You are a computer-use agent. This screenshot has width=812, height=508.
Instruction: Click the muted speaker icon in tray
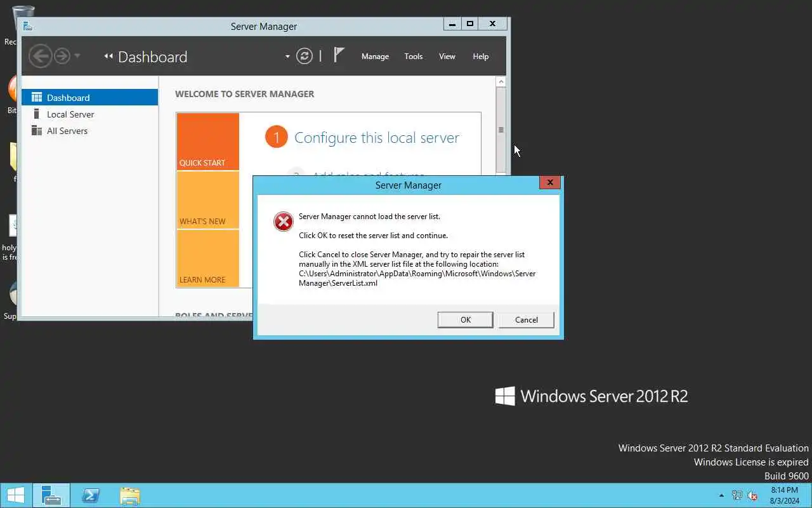(753, 495)
